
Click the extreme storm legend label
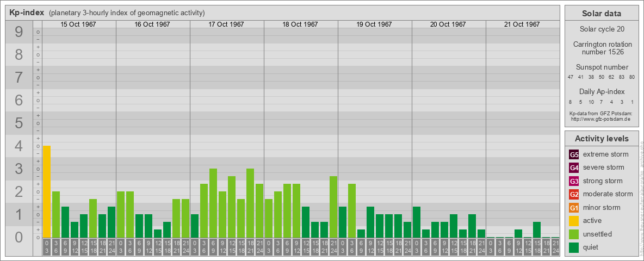click(x=605, y=154)
